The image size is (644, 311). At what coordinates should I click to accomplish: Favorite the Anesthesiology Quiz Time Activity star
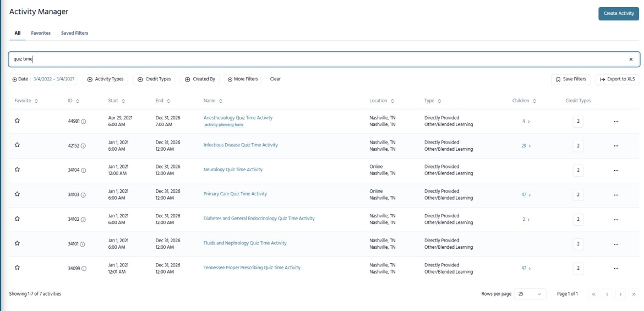click(x=17, y=121)
